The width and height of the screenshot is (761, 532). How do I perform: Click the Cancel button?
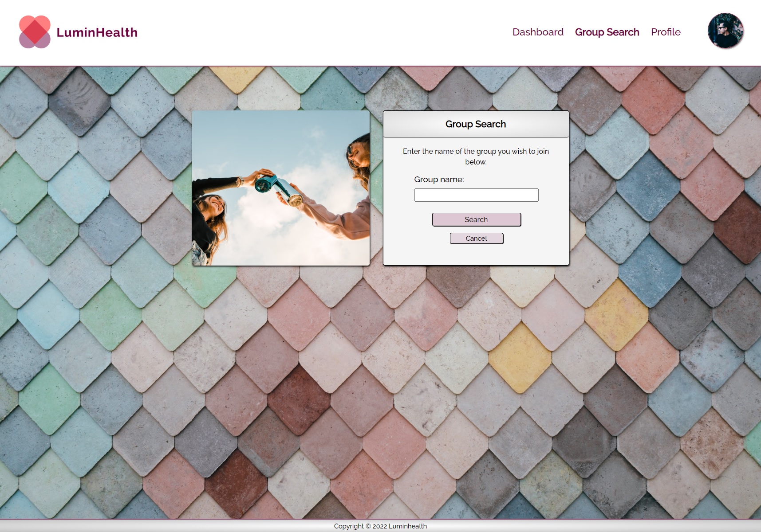[477, 239]
